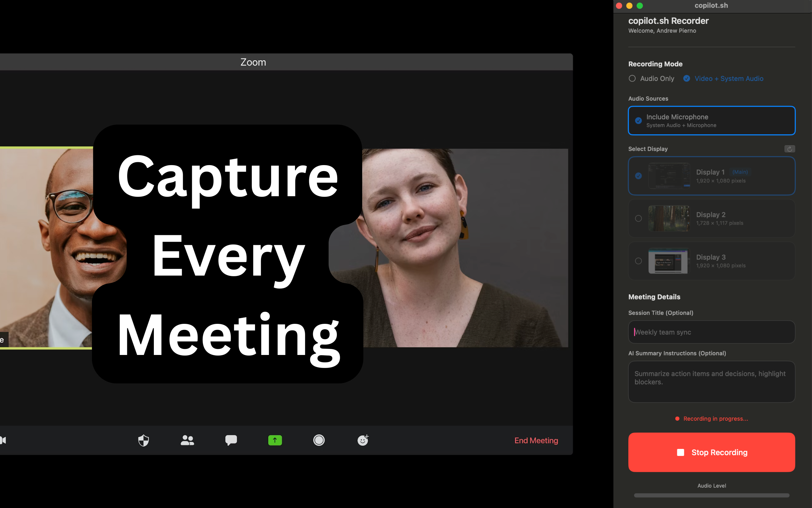This screenshot has height=508, width=812.
Task: Click End Meeting in Zoom
Action: point(536,440)
